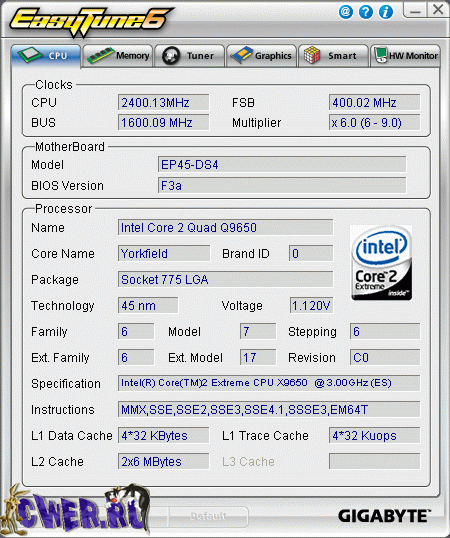This screenshot has height=538, width=450.
Task: Minimize the EasyTune6 window
Action: [415, 10]
